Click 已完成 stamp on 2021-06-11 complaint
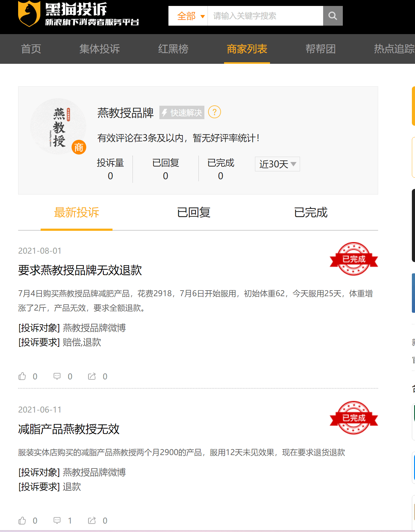 [x=354, y=418]
